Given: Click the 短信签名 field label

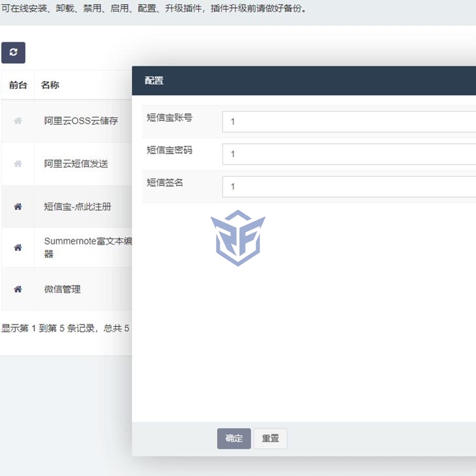Looking at the screenshot, I should (x=165, y=183).
